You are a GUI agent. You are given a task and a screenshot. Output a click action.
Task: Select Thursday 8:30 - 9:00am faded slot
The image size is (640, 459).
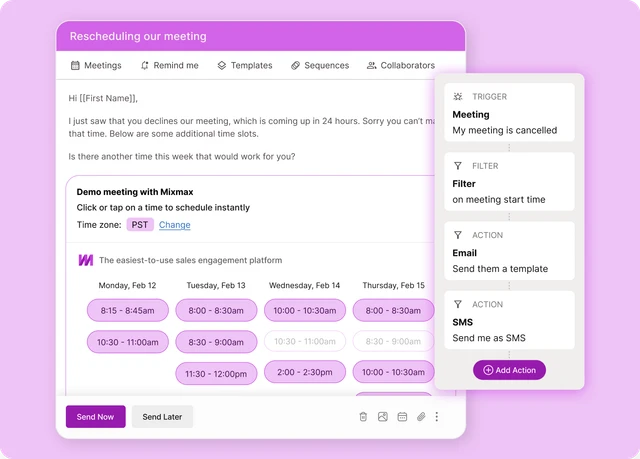coord(393,341)
